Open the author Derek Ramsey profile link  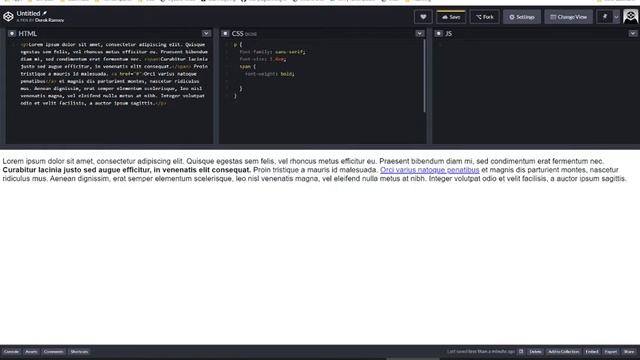pos(49,20)
